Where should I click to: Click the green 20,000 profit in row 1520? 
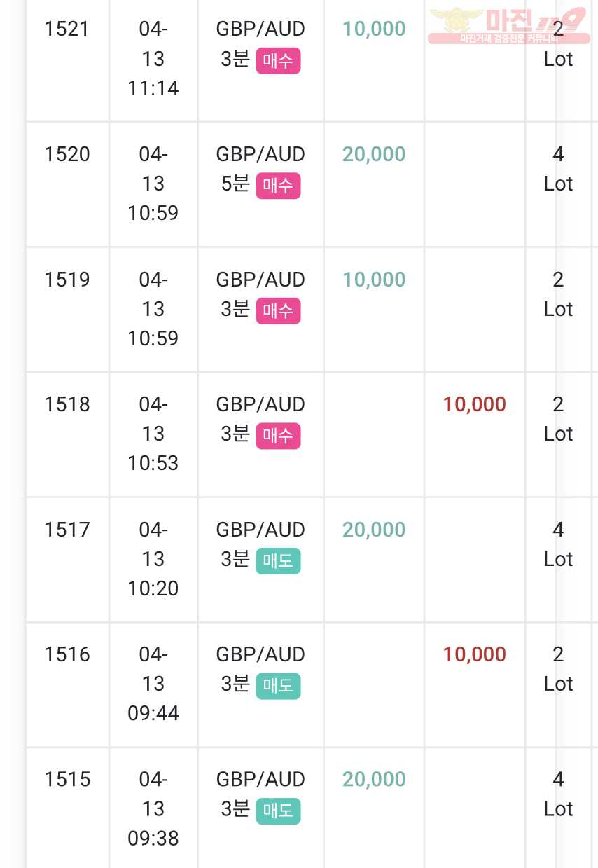[374, 155]
